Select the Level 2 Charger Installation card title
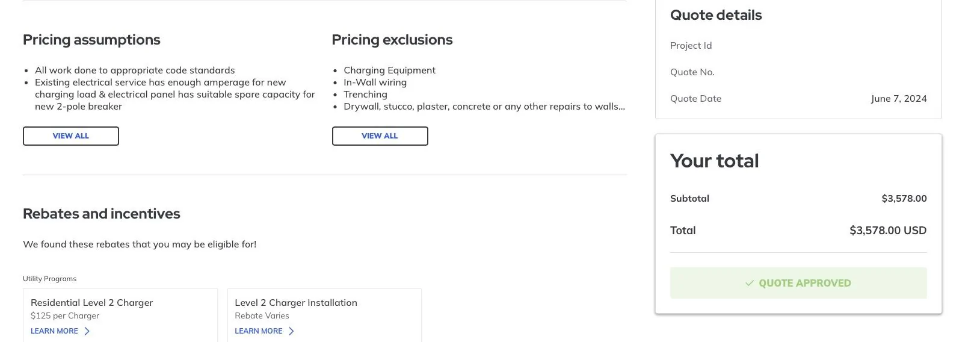Screen dimensions: 980x342 point(296,303)
